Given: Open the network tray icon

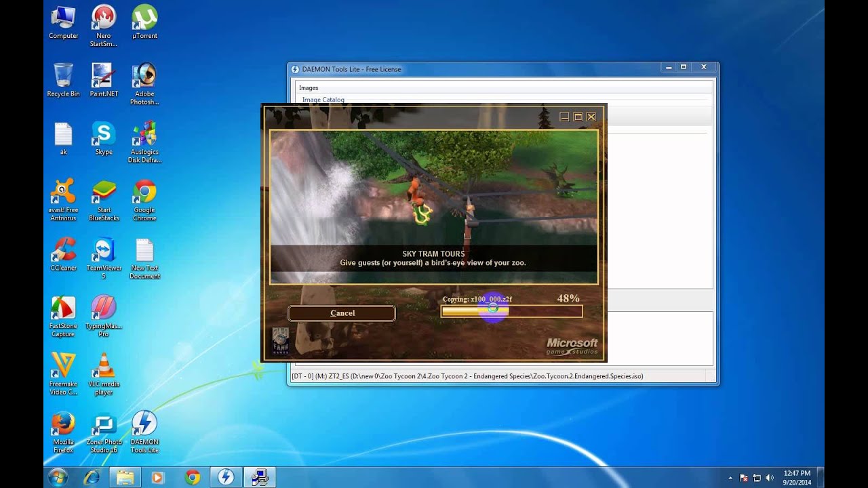Looking at the screenshot, I should pos(757,478).
